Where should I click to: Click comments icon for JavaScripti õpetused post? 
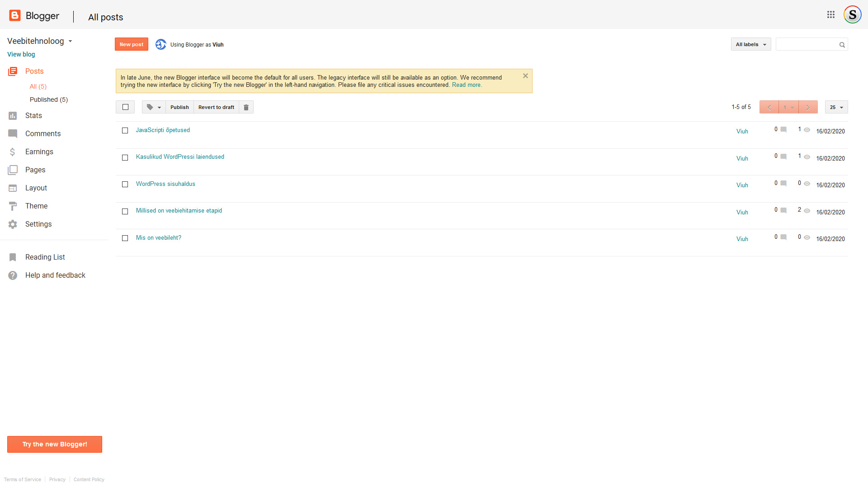(x=783, y=130)
